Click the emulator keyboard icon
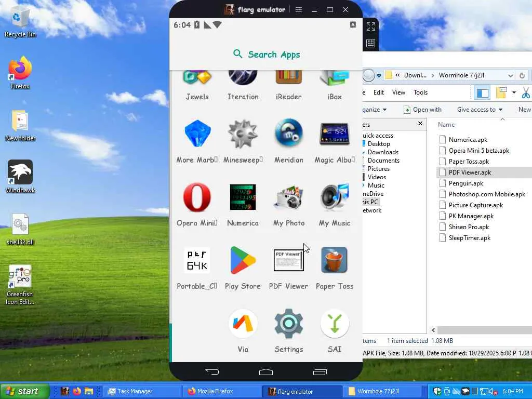This screenshot has width=532, height=399. tap(371, 43)
